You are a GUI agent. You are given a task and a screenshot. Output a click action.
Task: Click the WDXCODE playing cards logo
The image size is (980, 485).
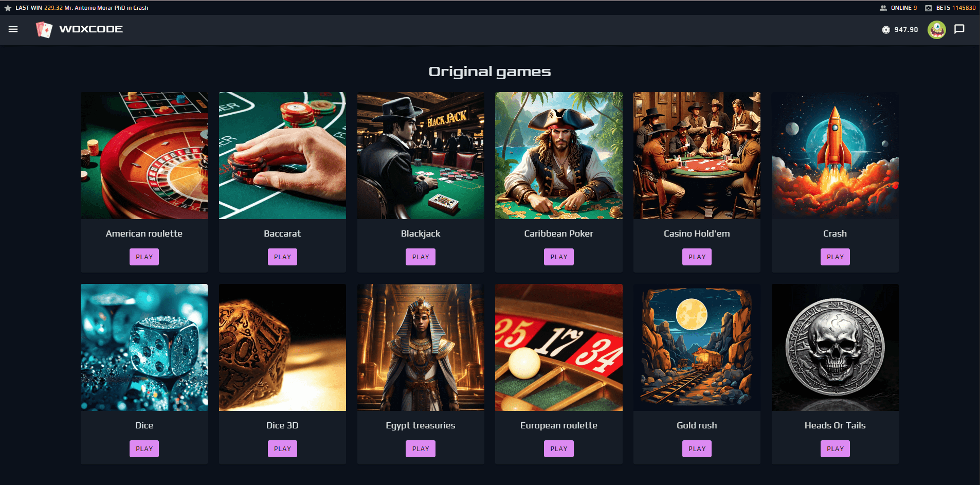tap(44, 29)
